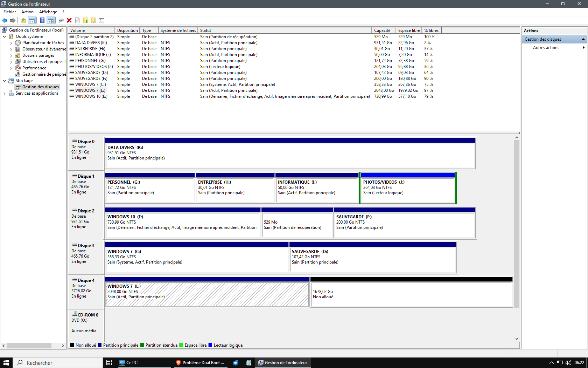
Task: Sort by the Capacité column header
Action: 384,30
